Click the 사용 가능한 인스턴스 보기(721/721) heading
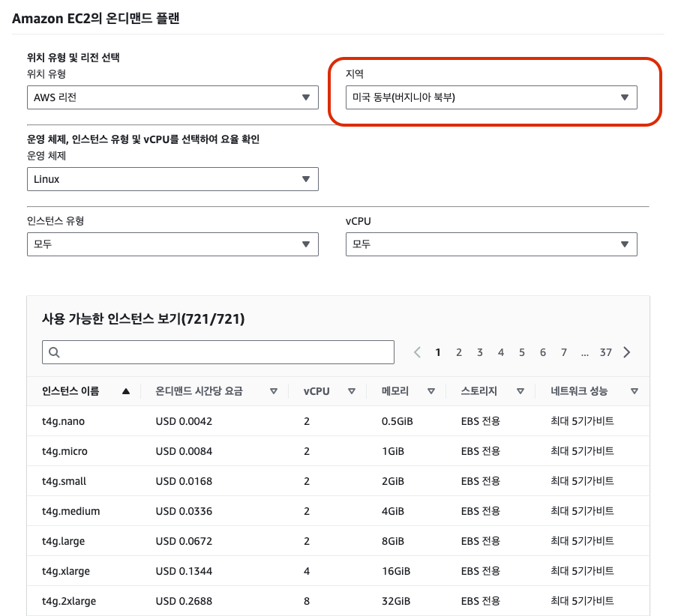 click(x=143, y=319)
